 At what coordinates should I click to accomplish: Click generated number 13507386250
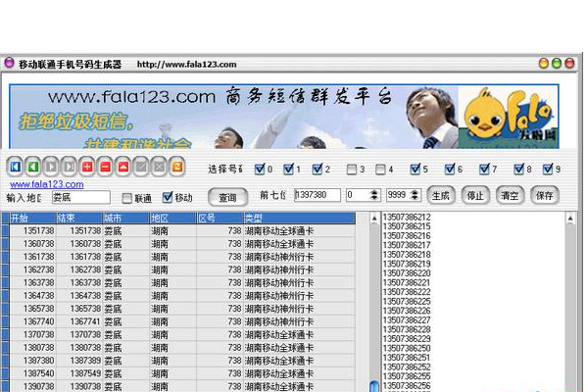click(407, 348)
